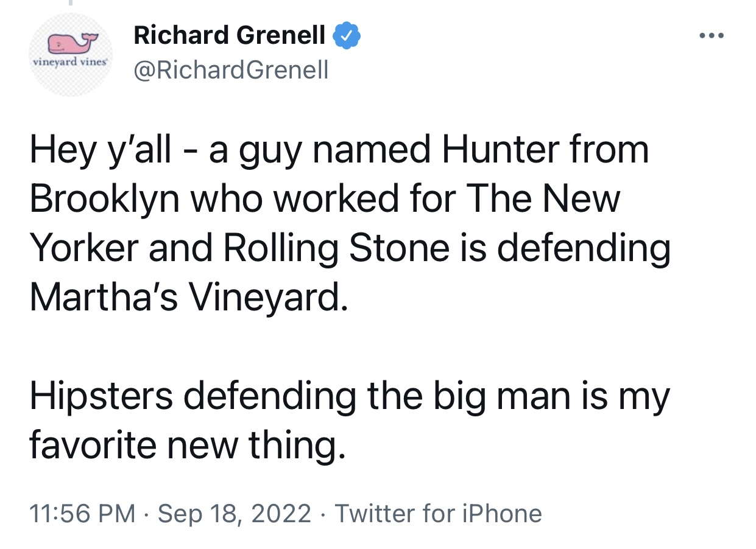This screenshot has width=756, height=549.
Task: Open Richard Grenell display name profile
Action: (x=229, y=35)
